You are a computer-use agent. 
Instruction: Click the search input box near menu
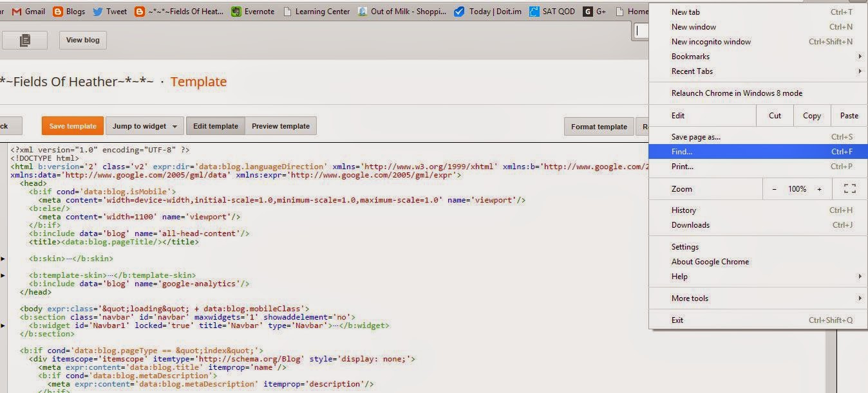click(x=641, y=30)
